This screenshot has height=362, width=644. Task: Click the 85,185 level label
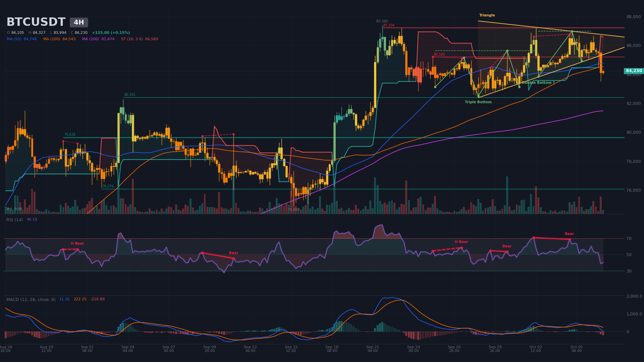tap(440, 54)
